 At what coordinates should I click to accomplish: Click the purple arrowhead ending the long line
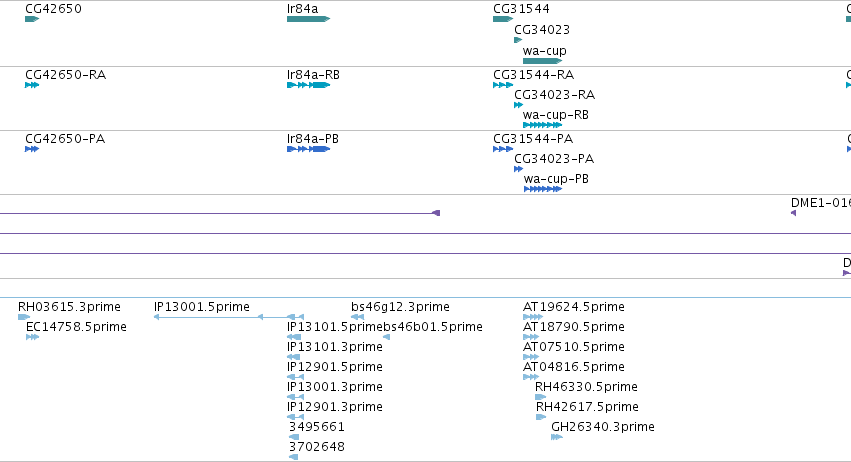click(x=436, y=213)
